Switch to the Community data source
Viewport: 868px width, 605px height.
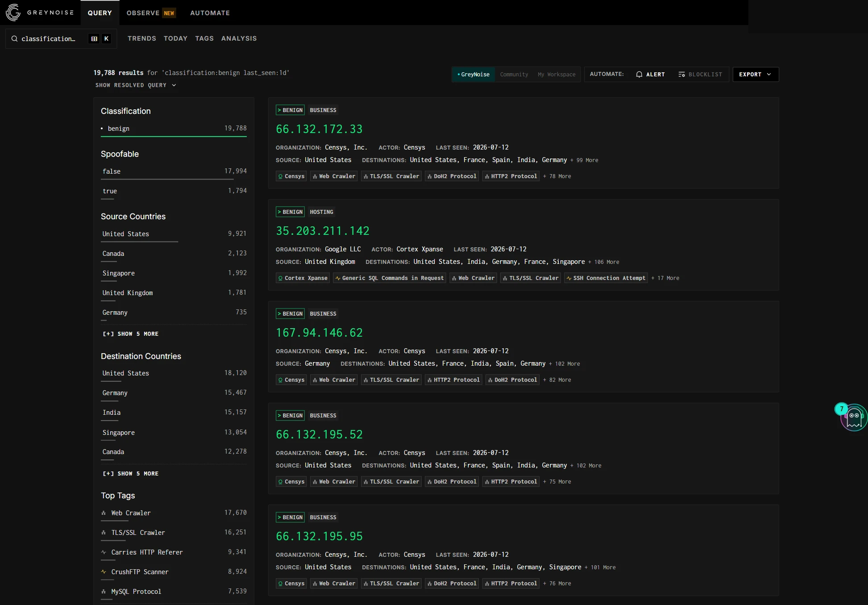click(x=514, y=75)
